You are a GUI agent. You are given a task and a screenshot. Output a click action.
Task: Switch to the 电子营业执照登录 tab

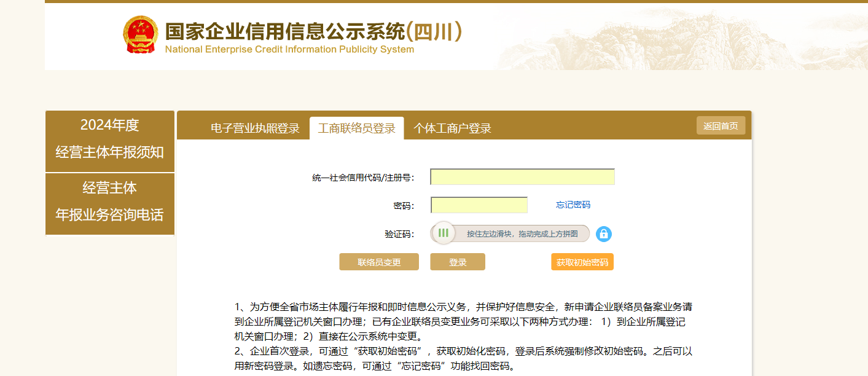[255, 128]
